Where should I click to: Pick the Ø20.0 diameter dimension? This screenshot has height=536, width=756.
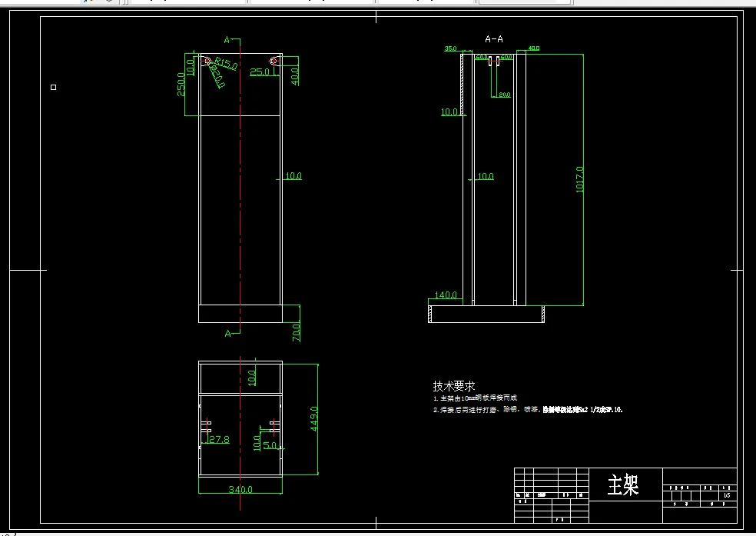coord(217,77)
